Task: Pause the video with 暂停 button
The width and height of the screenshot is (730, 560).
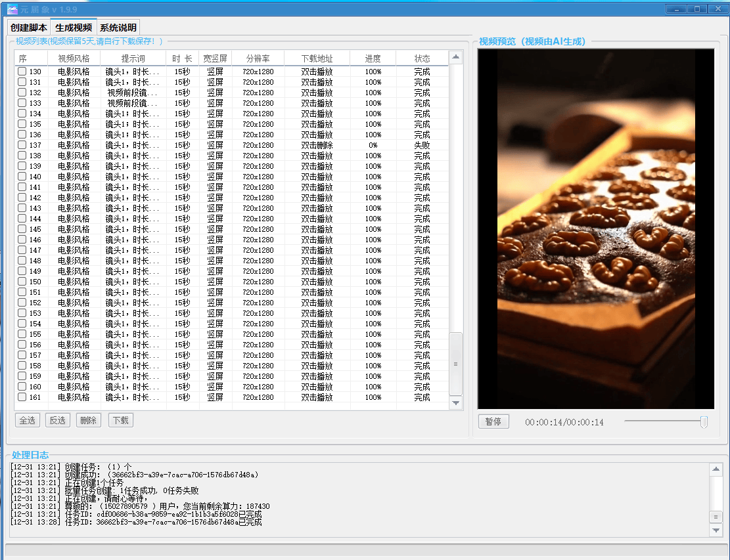Action: (x=493, y=421)
